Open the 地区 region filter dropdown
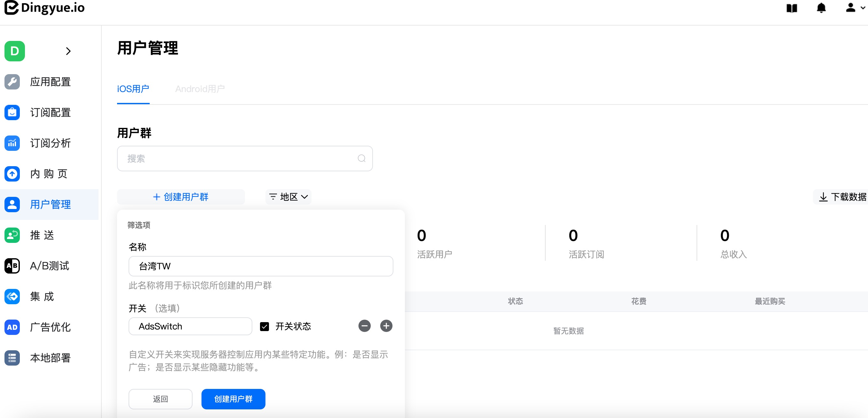This screenshot has height=418, width=868. (x=288, y=197)
